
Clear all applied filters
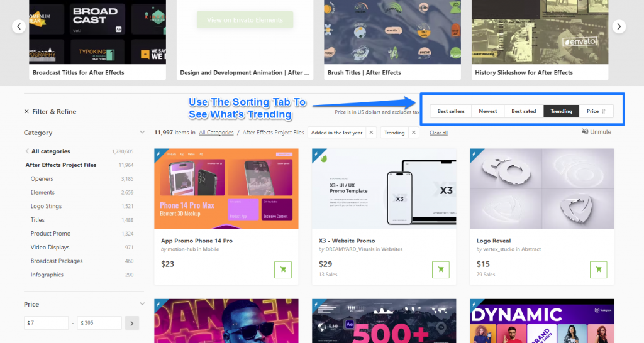click(x=438, y=133)
